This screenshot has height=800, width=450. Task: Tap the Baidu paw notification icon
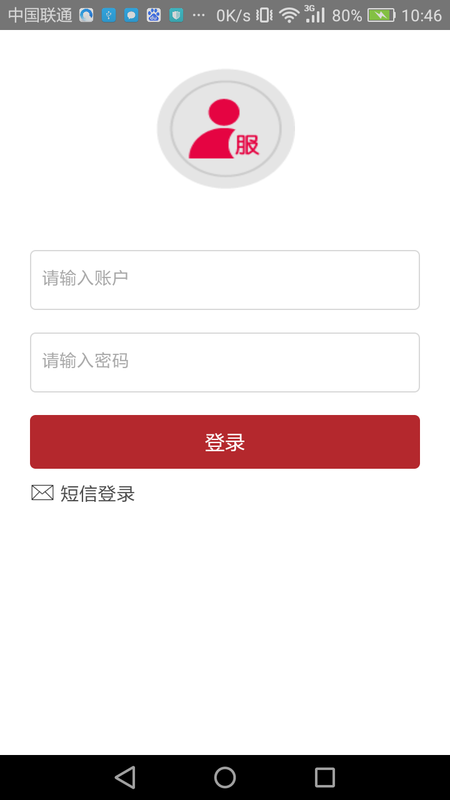coord(154,15)
